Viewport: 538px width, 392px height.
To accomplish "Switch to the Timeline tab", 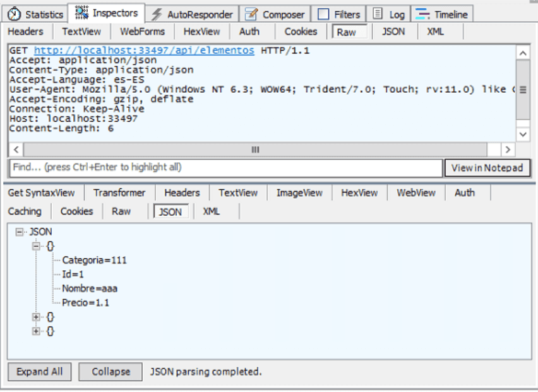I will point(442,15).
